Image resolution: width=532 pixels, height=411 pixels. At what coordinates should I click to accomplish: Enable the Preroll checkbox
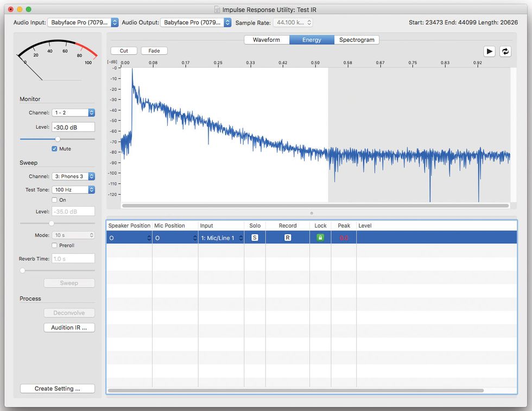pyautogui.click(x=54, y=246)
